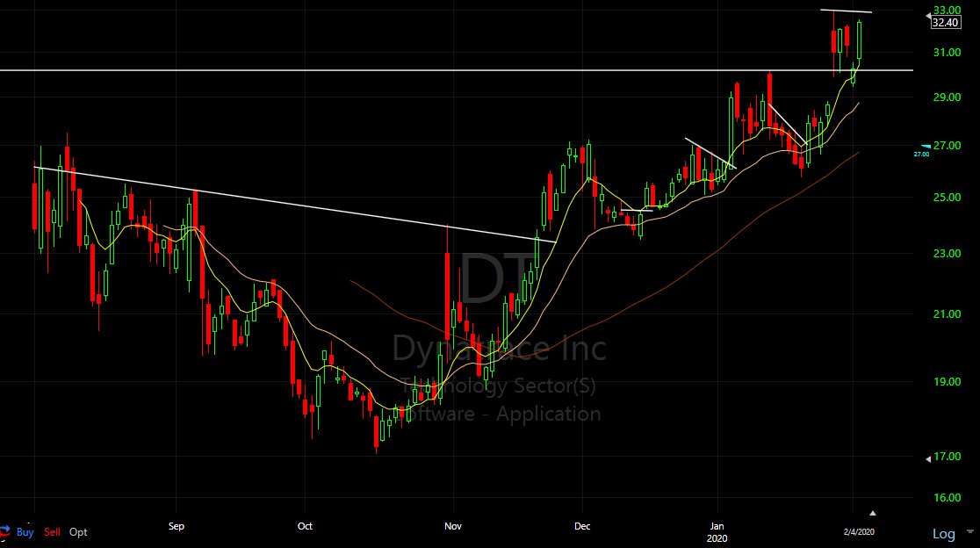The image size is (980, 548).
Task: Select the long descending white trendline
Action: [294, 204]
